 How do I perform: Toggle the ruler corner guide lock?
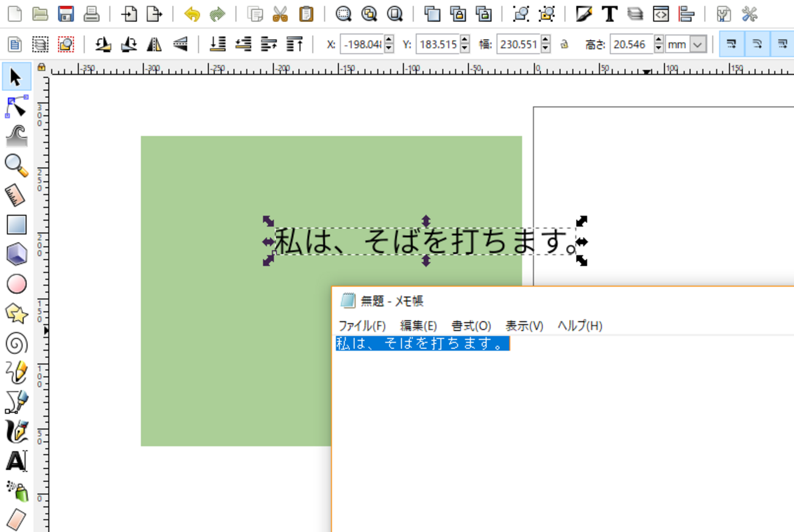41,67
